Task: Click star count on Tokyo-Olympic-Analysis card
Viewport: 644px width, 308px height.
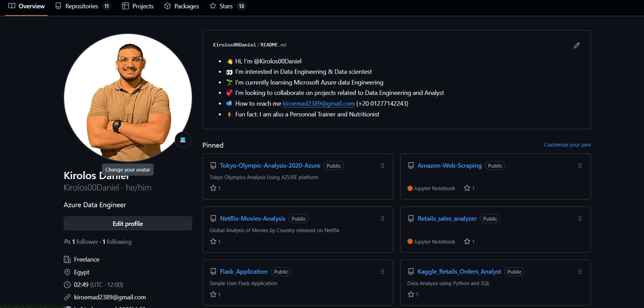Action: pyautogui.click(x=215, y=188)
